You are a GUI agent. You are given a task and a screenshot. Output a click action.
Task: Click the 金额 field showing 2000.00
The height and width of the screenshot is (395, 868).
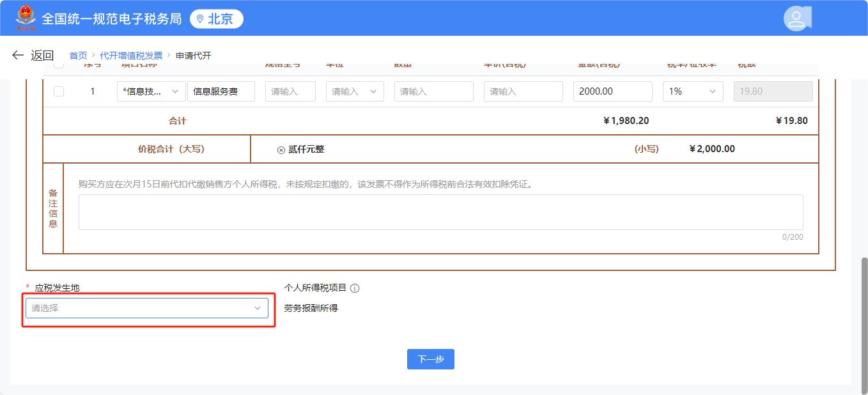point(612,91)
